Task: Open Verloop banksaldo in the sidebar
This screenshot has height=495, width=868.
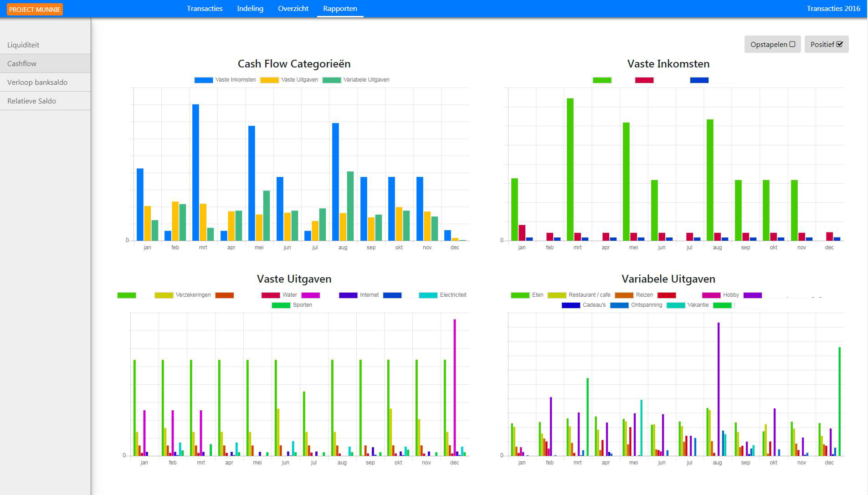Action: click(45, 82)
